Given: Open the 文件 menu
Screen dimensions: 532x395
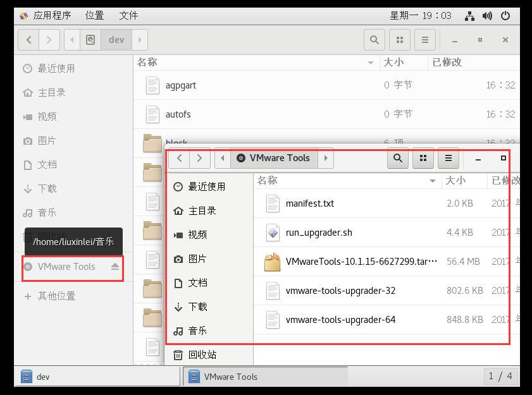Looking at the screenshot, I should [x=128, y=16].
